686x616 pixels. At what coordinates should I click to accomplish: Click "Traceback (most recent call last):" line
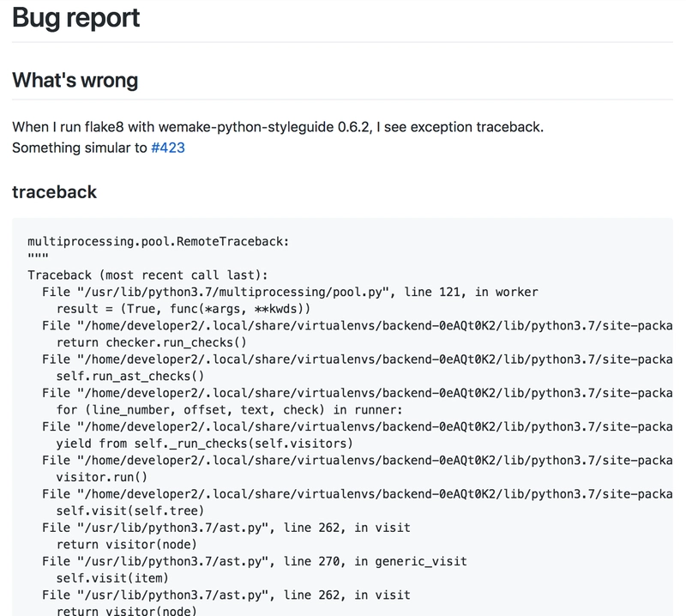pyautogui.click(x=147, y=275)
